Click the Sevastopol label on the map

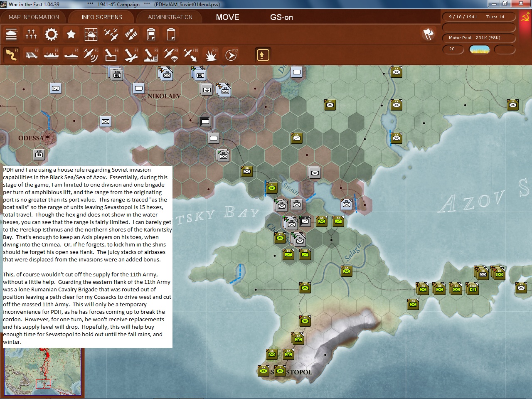(x=291, y=372)
